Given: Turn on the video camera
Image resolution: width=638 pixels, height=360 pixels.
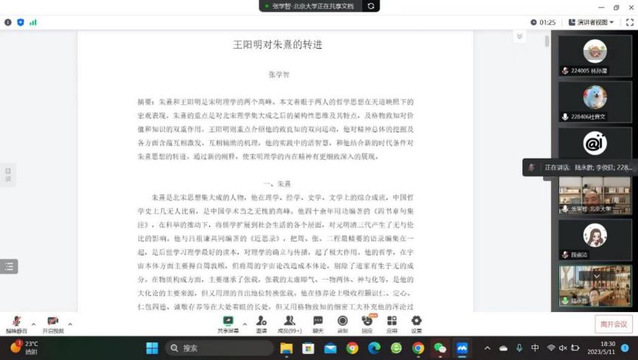Looking at the screenshot, I should point(53,324).
